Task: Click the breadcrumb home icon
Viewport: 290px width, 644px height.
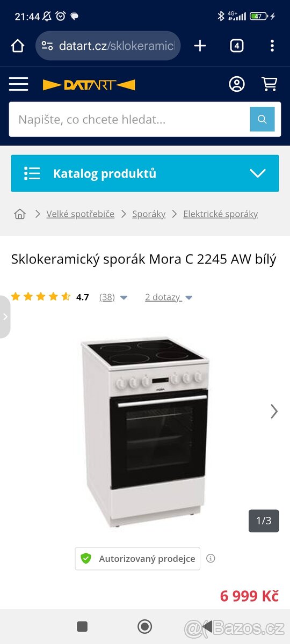Action: (x=20, y=214)
